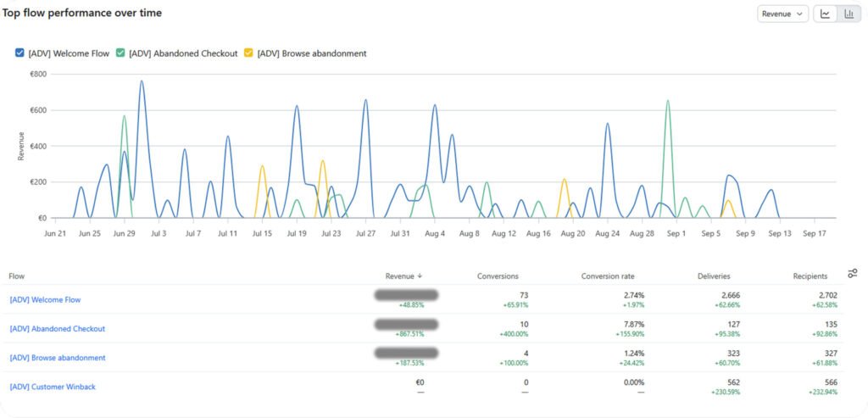This screenshot has height=418, width=868.
Task: Click the Jul 19 axis date label
Action: click(x=297, y=234)
